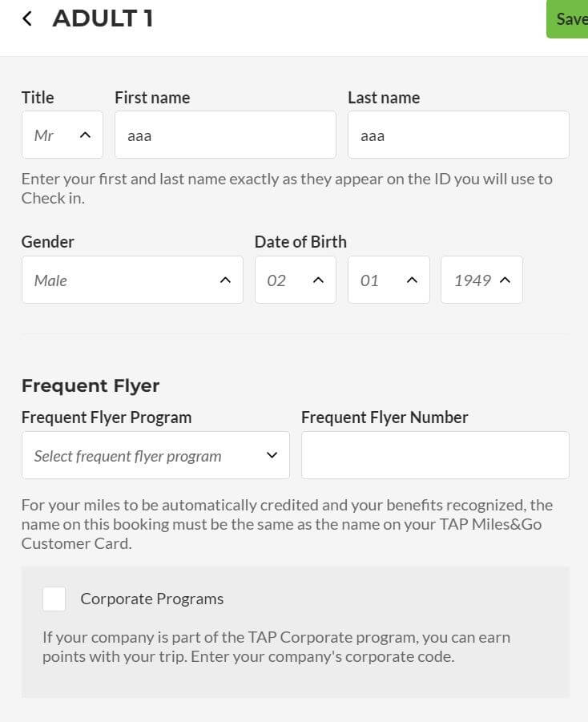
Task: Open the Title dropdown showing Mr
Action: [x=62, y=135]
